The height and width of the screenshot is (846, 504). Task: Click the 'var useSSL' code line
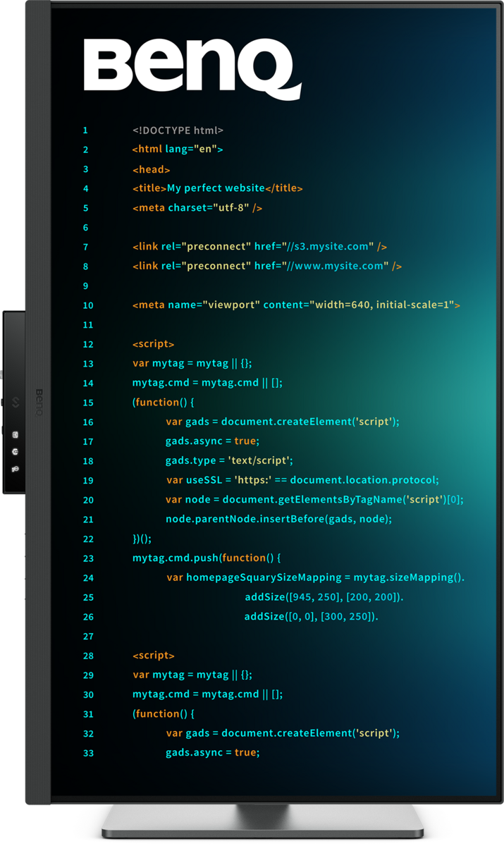click(x=302, y=480)
